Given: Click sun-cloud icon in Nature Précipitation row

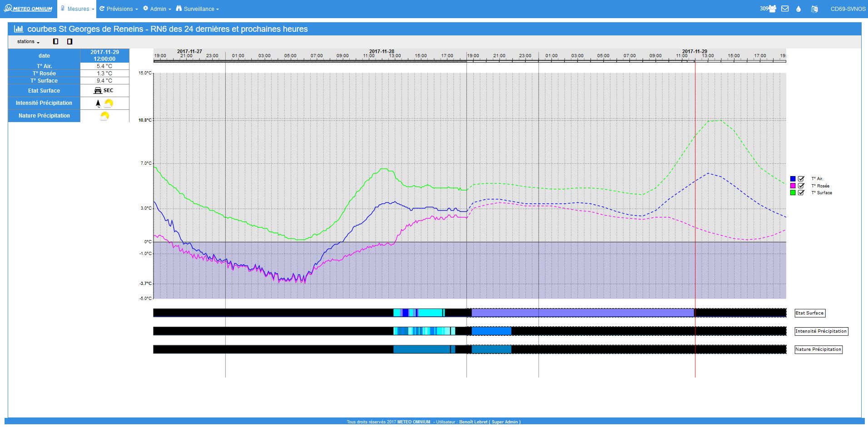Looking at the screenshot, I should [104, 116].
